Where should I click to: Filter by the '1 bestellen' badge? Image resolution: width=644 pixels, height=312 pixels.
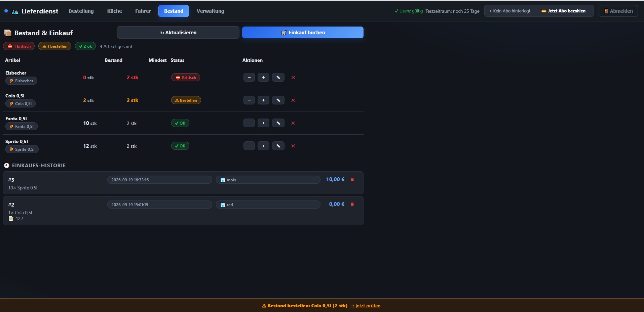click(x=55, y=46)
